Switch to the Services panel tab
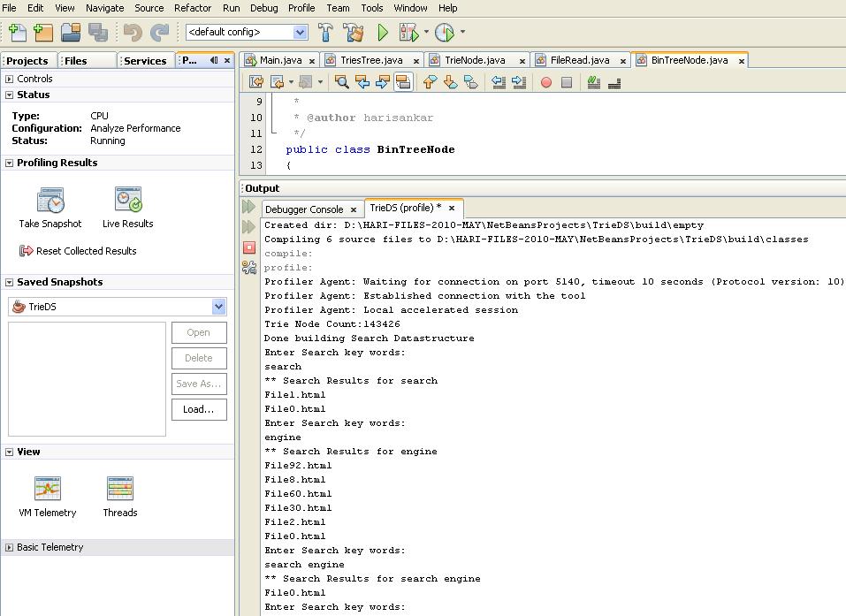Image resolution: width=846 pixels, height=616 pixels. [143, 60]
